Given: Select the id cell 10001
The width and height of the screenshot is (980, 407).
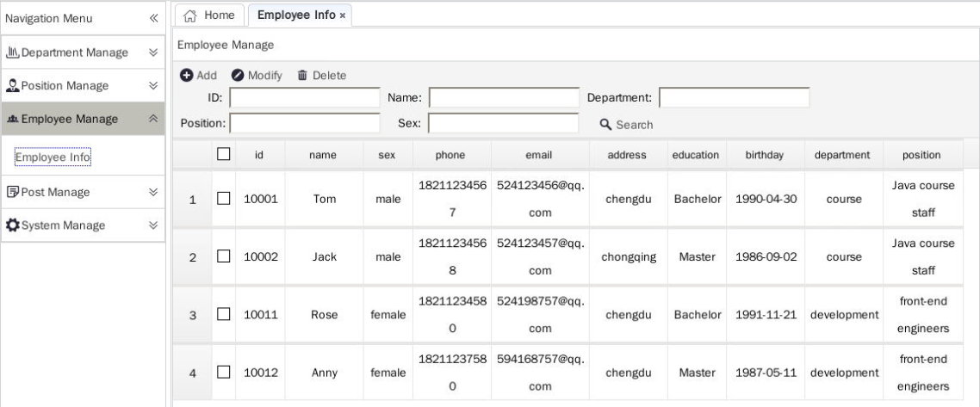Looking at the screenshot, I should [x=261, y=199].
